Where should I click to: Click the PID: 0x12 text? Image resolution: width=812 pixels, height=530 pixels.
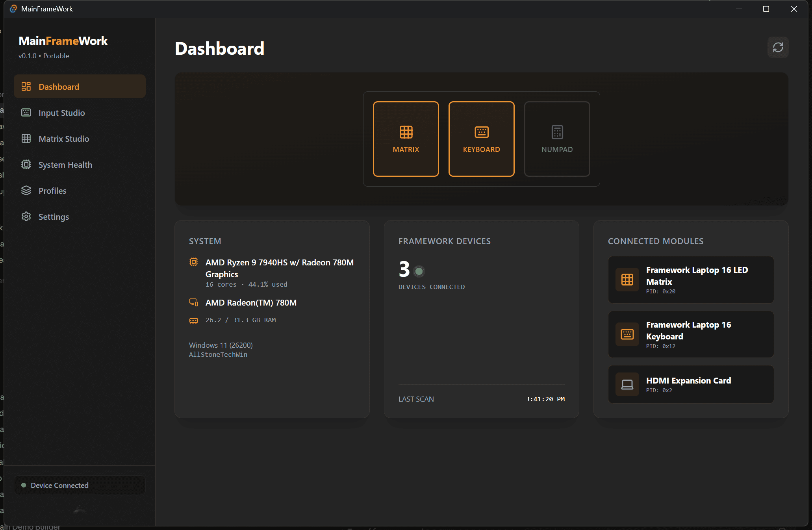coord(661,347)
